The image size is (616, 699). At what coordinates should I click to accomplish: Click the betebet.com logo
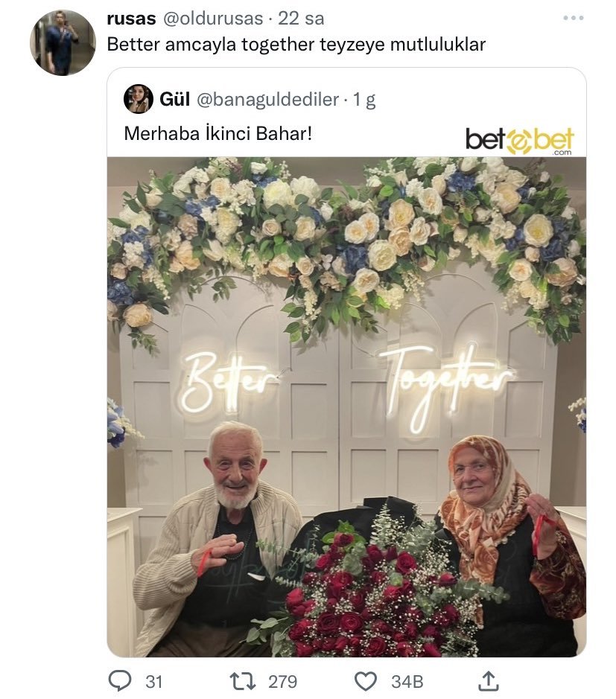point(520,141)
